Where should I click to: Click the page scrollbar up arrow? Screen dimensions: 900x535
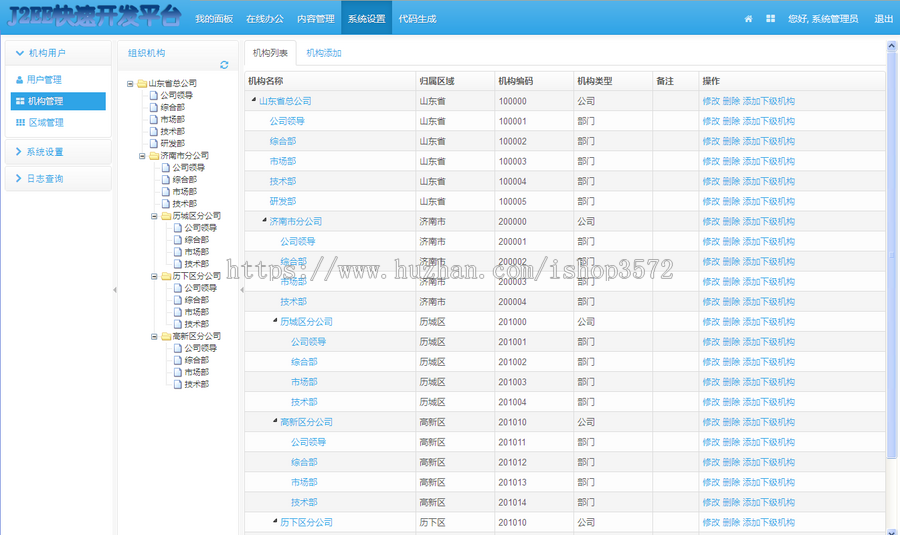tap(891, 45)
